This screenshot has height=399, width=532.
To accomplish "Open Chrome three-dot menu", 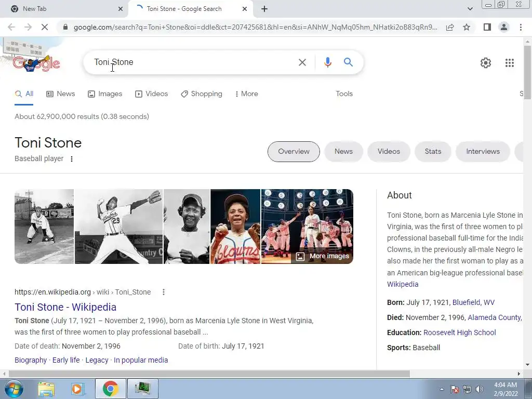I will tap(521, 27).
